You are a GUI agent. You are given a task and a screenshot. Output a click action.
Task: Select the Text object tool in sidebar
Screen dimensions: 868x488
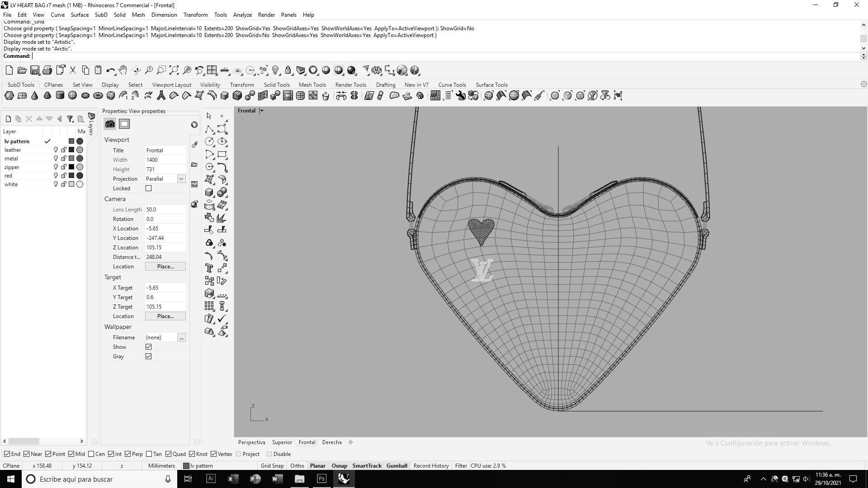pyautogui.click(x=209, y=268)
